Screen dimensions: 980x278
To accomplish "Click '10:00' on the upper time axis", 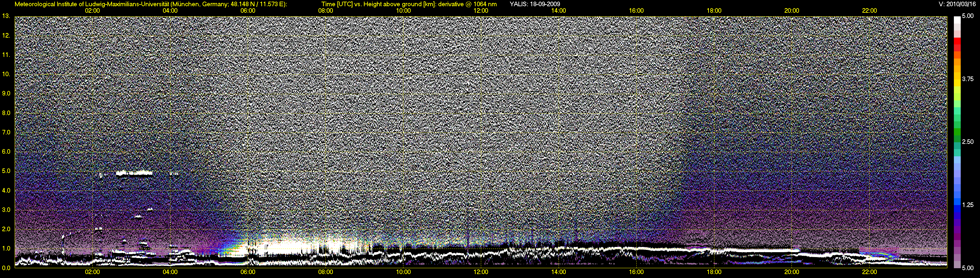I will click(x=403, y=11).
